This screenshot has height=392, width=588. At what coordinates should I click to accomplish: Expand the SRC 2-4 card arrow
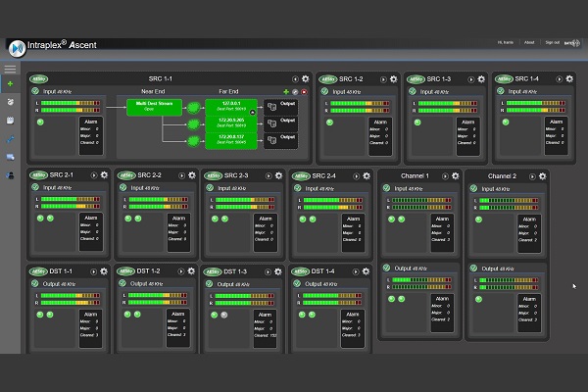click(x=357, y=176)
